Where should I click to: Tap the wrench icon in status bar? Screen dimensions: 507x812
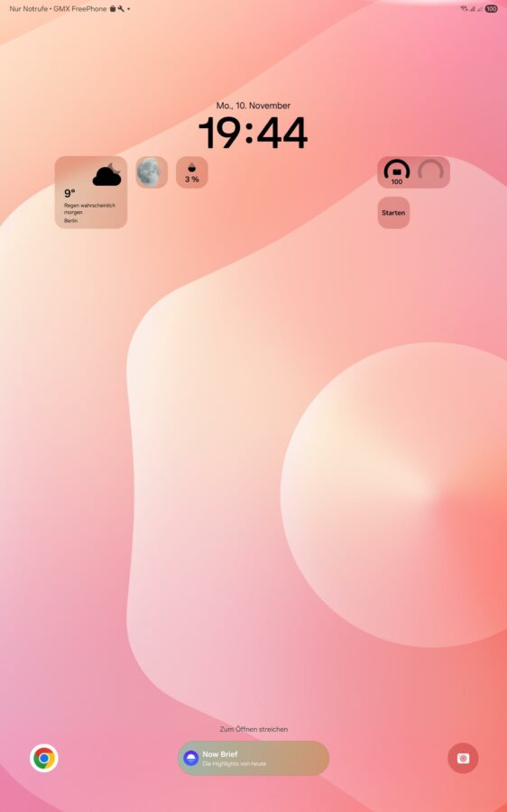pos(121,9)
